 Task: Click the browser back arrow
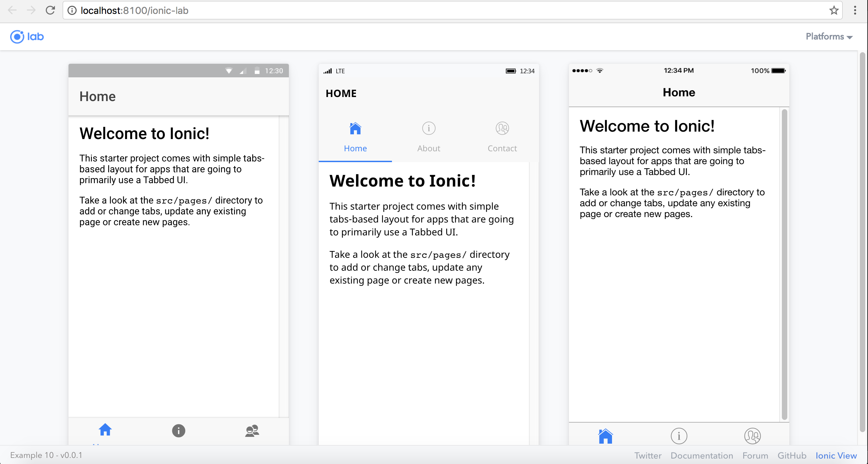pyautogui.click(x=12, y=11)
